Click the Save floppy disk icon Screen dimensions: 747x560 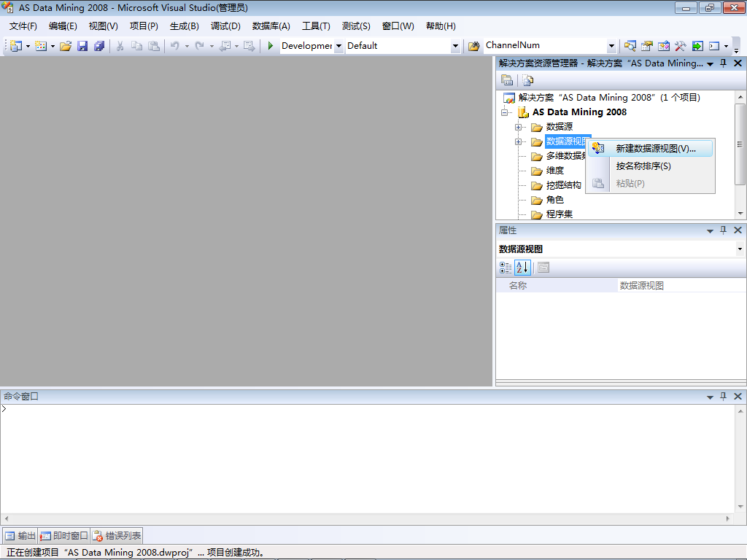click(x=82, y=46)
